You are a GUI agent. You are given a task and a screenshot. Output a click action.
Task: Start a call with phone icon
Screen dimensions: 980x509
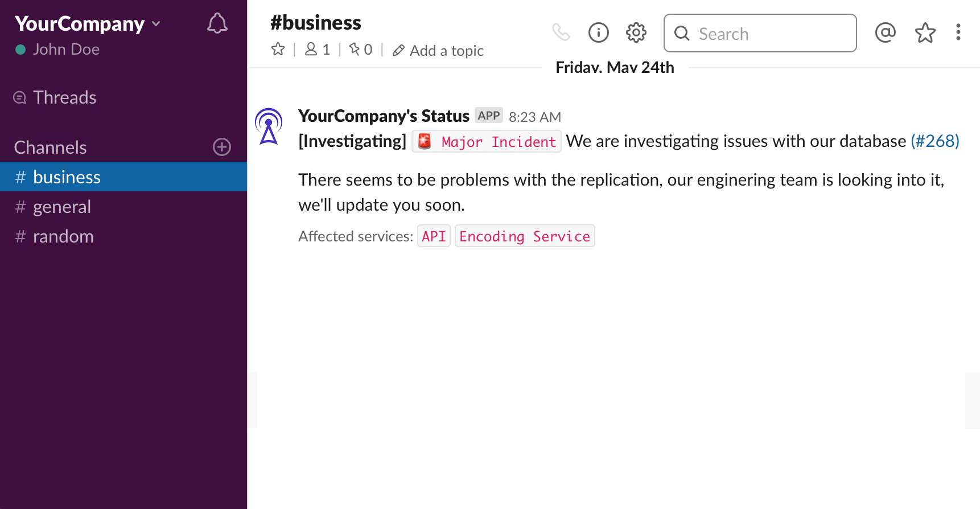pos(561,32)
